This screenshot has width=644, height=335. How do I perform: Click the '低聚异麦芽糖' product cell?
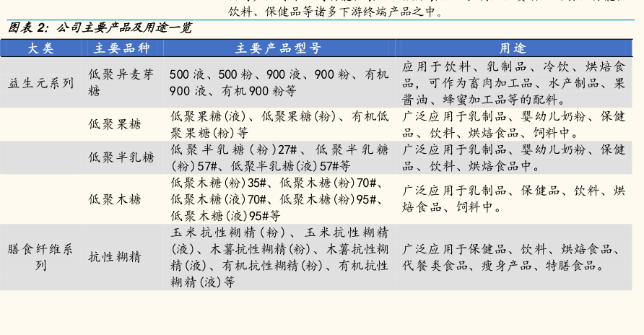[x=121, y=83]
